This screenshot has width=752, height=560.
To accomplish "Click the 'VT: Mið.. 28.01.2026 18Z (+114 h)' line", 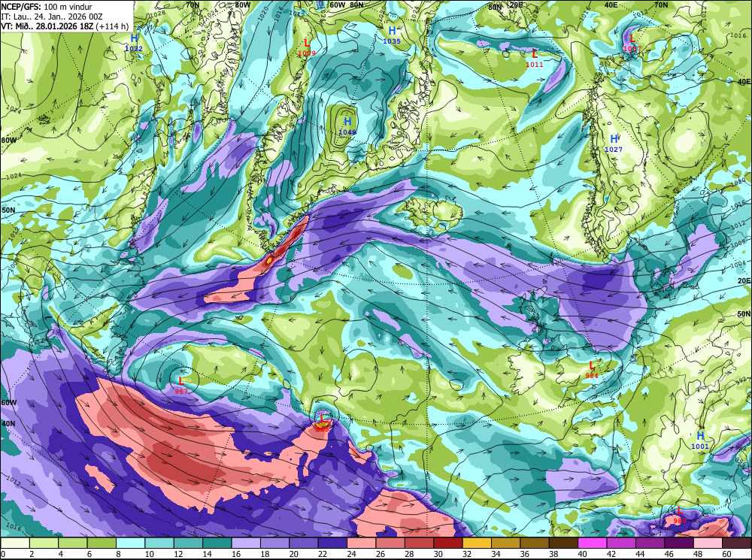I will click(65, 26).
